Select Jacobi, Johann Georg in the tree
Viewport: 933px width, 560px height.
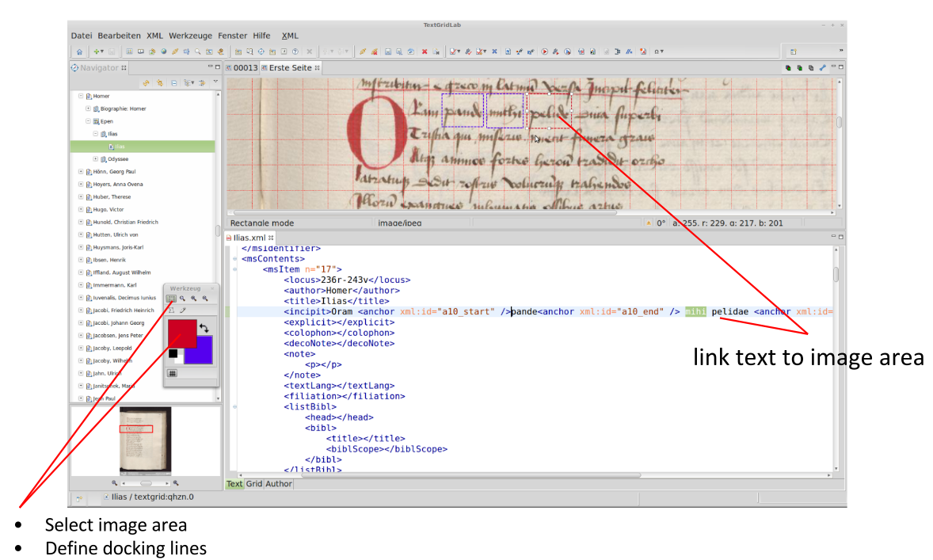click(119, 323)
